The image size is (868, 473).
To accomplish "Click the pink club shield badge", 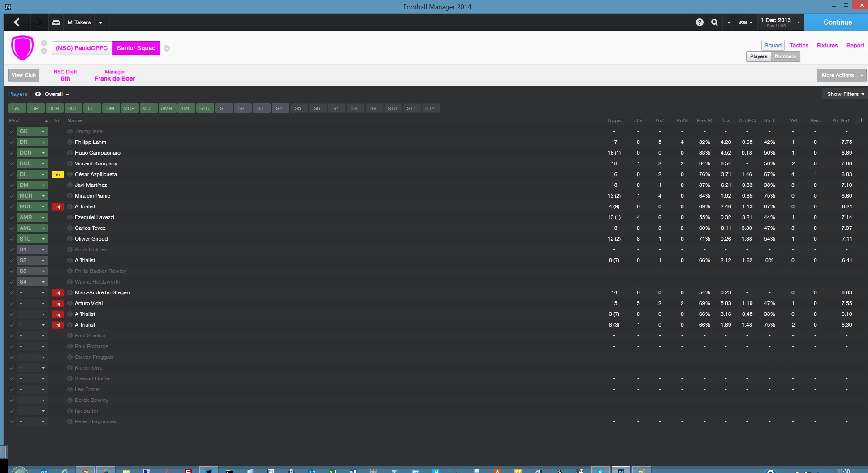I will [x=22, y=48].
